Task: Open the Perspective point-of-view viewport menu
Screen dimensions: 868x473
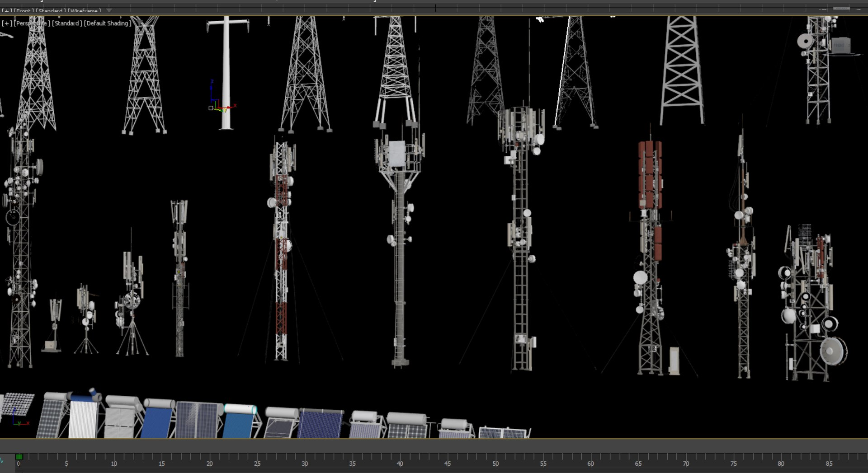Action: click(x=32, y=23)
